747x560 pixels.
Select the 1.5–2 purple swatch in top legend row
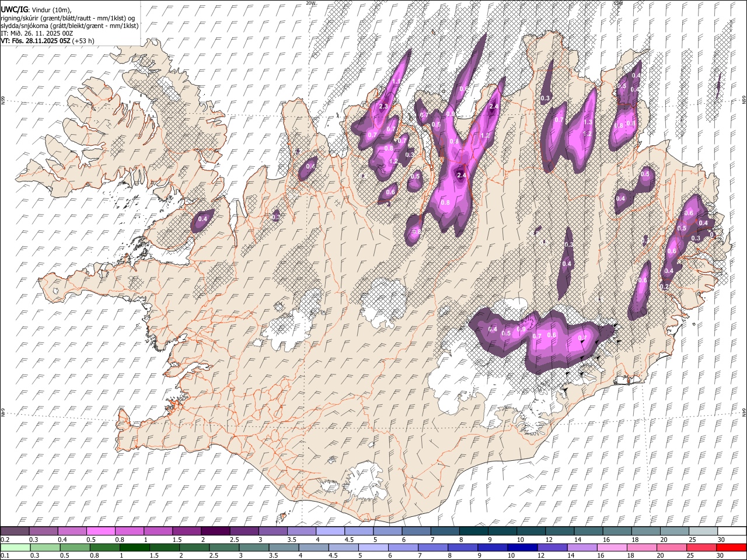click(x=187, y=531)
